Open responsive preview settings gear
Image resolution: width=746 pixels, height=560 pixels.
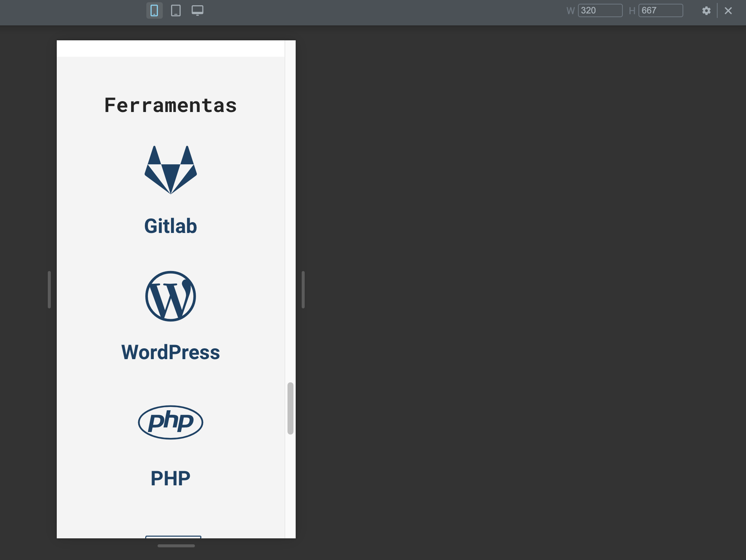pyautogui.click(x=706, y=10)
